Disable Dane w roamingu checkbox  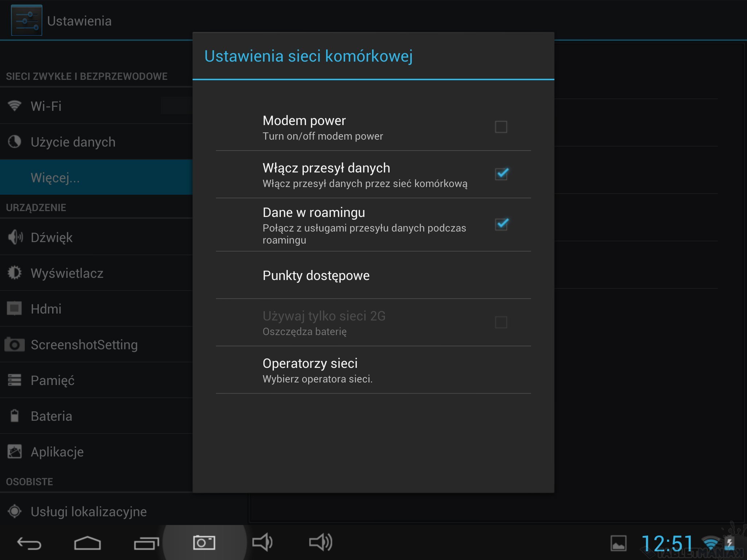tap(502, 224)
